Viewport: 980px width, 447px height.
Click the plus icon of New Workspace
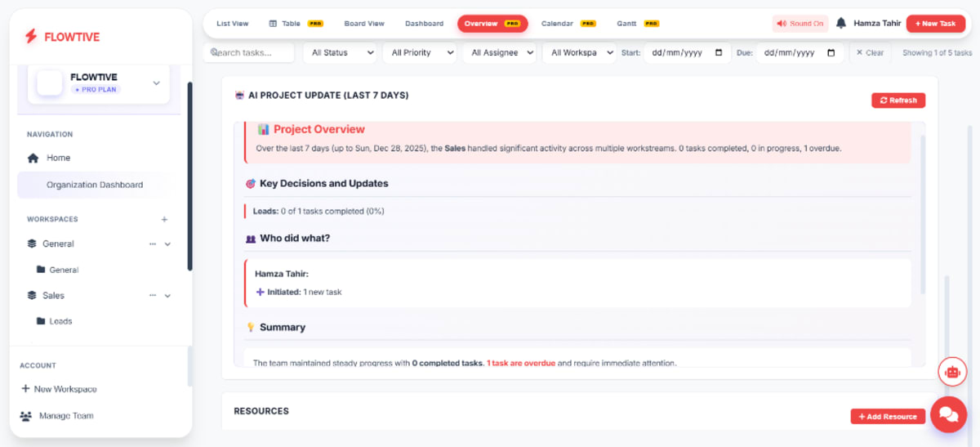[25, 389]
